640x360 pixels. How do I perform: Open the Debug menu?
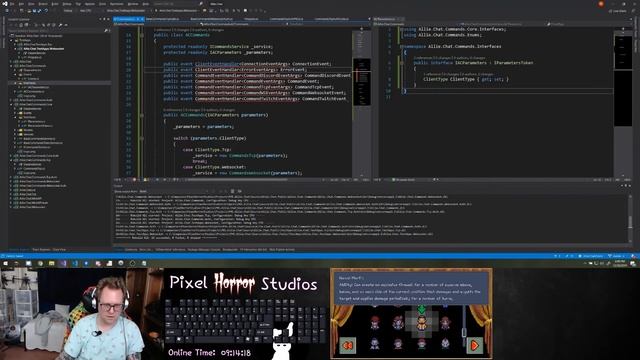click(x=67, y=4)
